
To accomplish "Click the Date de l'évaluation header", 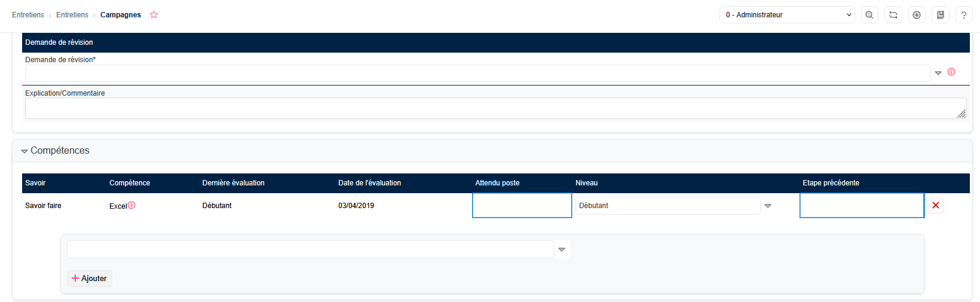I will click(x=369, y=183).
